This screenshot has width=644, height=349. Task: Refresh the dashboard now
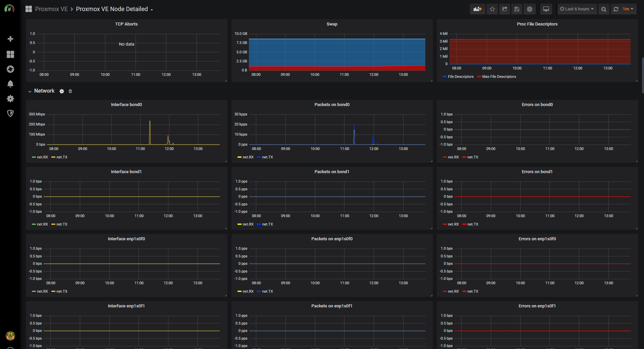(616, 9)
